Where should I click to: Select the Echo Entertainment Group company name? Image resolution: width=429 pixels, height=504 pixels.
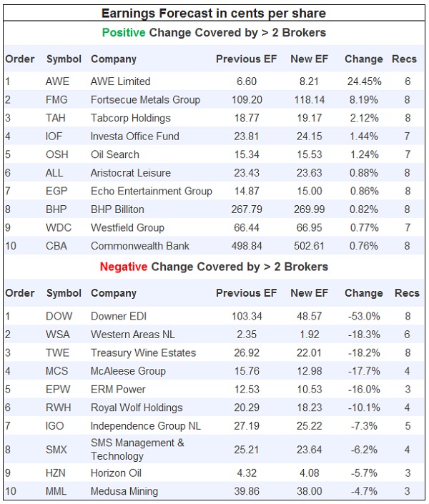click(152, 191)
